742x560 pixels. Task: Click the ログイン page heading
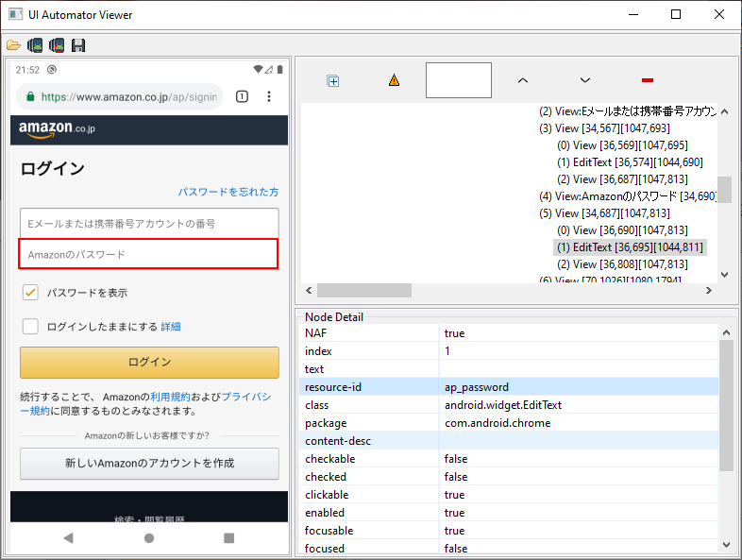(53, 168)
